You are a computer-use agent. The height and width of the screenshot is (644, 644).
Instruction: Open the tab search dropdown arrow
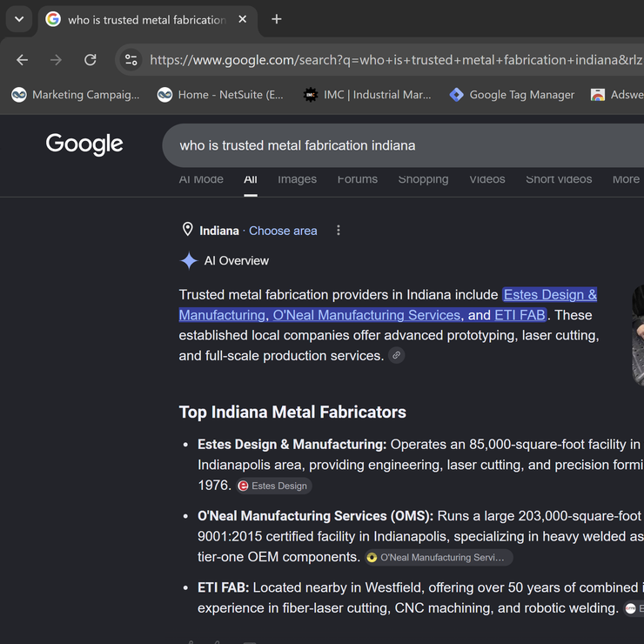click(19, 19)
